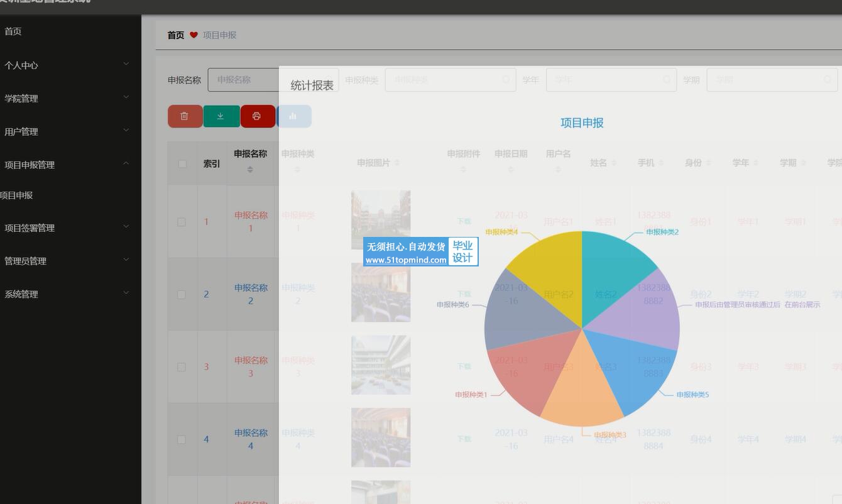Click index cell 3 in the table
Image resolution: width=842 pixels, height=504 pixels.
206,366
